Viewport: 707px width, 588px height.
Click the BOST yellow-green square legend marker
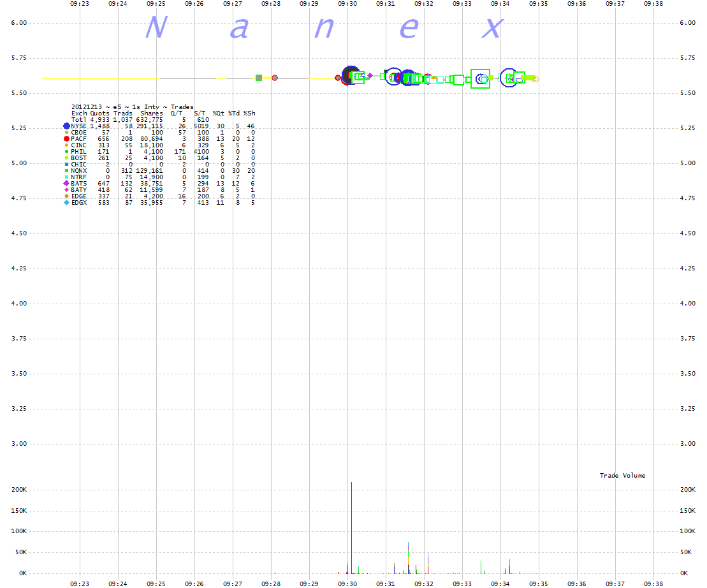click(x=66, y=158)
